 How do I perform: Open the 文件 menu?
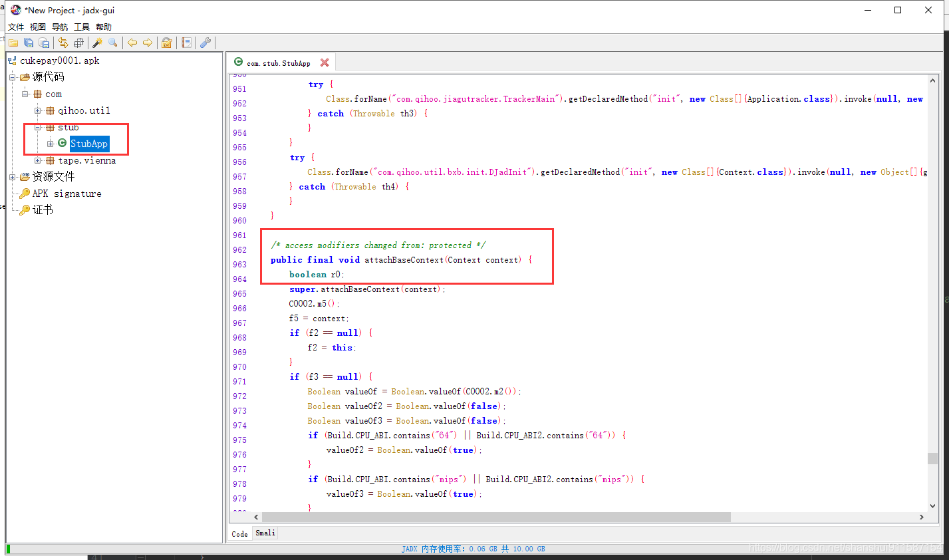tap(16, 27)
